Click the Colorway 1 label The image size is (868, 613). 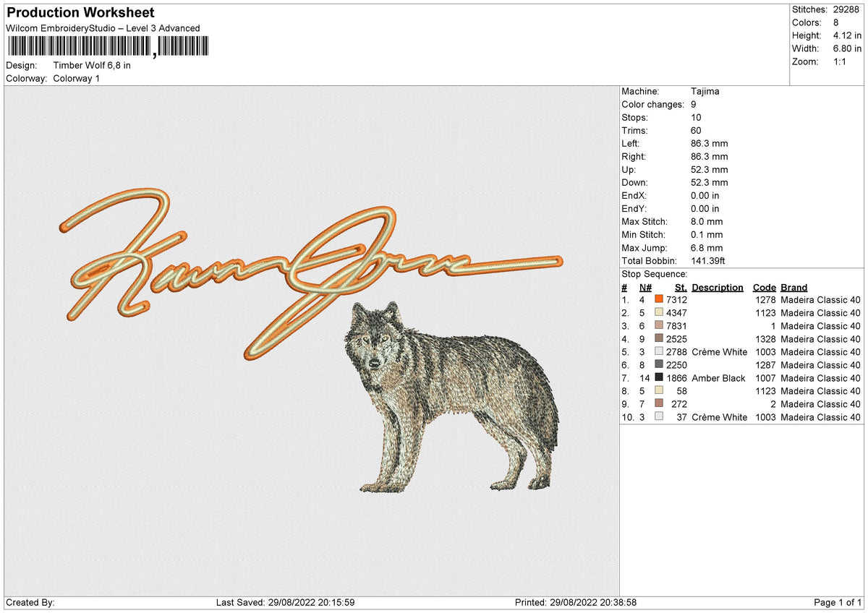(x=76, y=79)
